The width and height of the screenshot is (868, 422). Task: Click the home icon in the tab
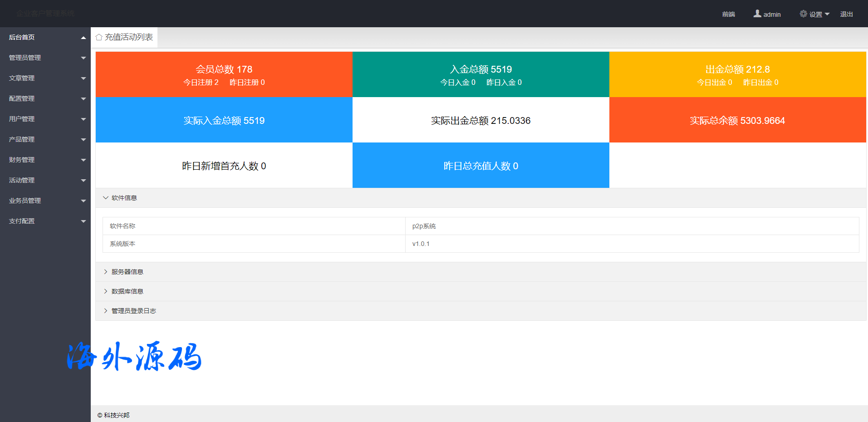coord(99,37)
